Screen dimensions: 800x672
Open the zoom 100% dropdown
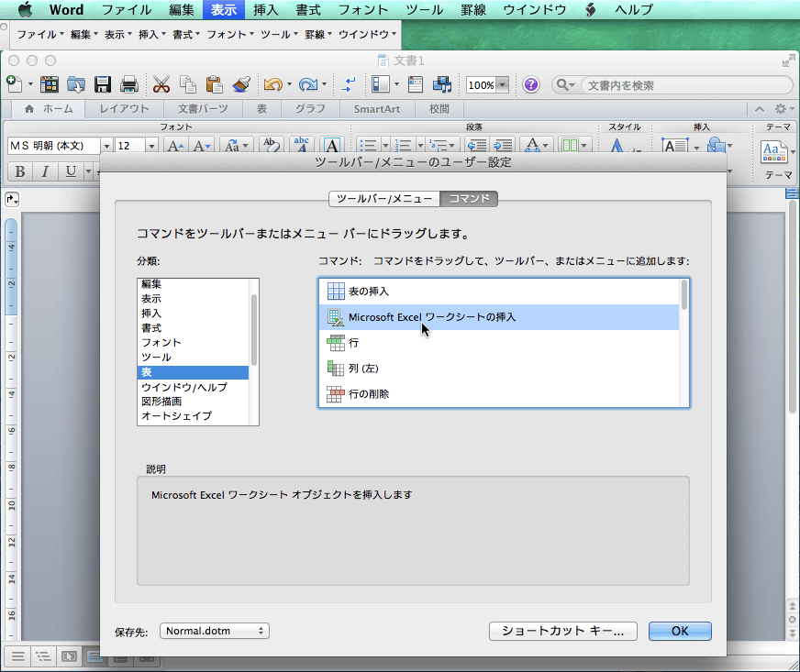pos(503,84)
